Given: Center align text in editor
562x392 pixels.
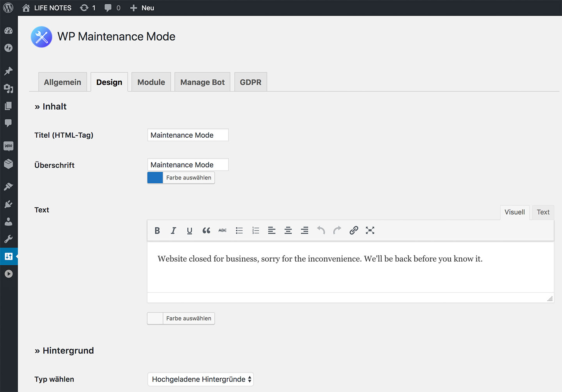Looking at the screenshot, I should coord(288,231).
